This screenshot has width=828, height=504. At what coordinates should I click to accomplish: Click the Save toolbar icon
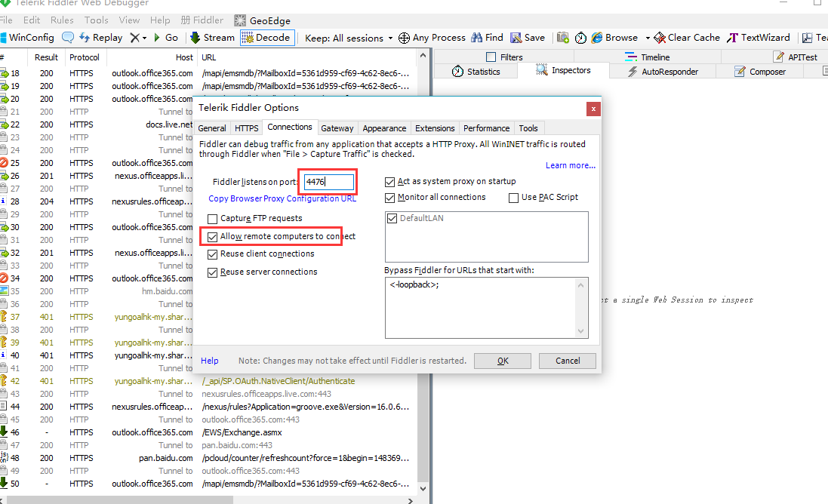(x=516, y=38)
